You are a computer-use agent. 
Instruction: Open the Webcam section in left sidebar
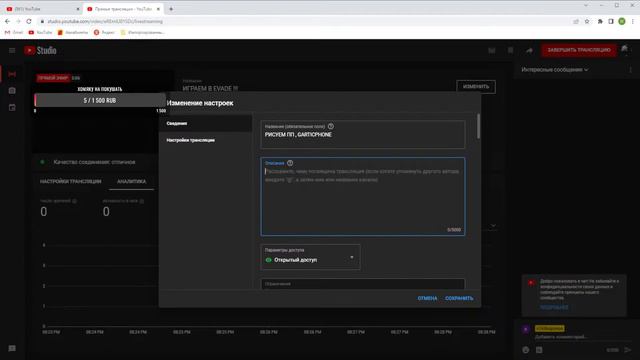click(12, 91)
